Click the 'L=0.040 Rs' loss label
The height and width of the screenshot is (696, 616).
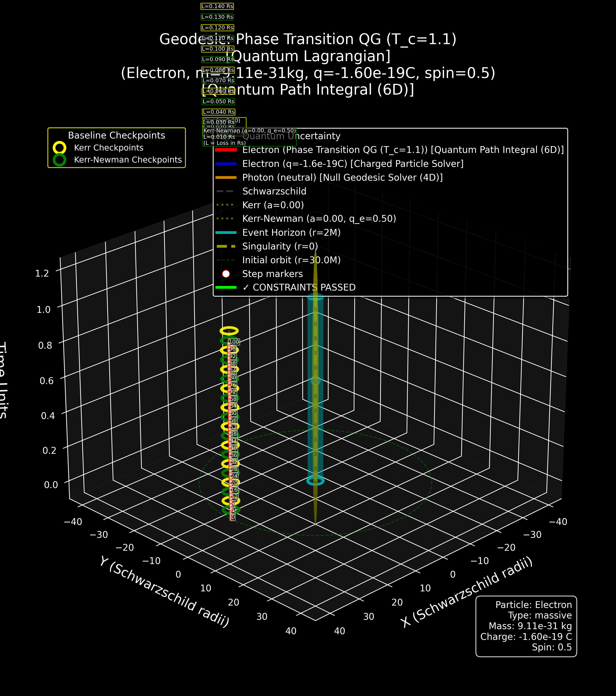[219, 112]
